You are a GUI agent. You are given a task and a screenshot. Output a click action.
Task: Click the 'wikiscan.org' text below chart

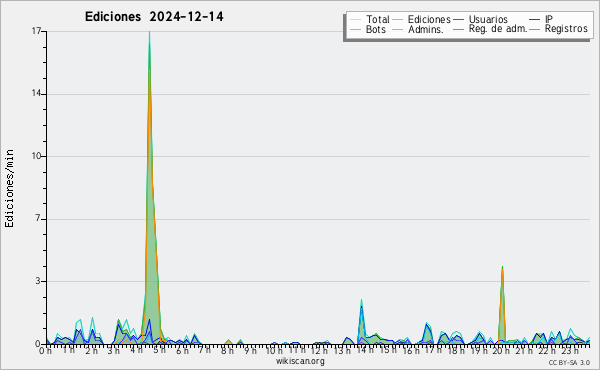tap(300, 361)
